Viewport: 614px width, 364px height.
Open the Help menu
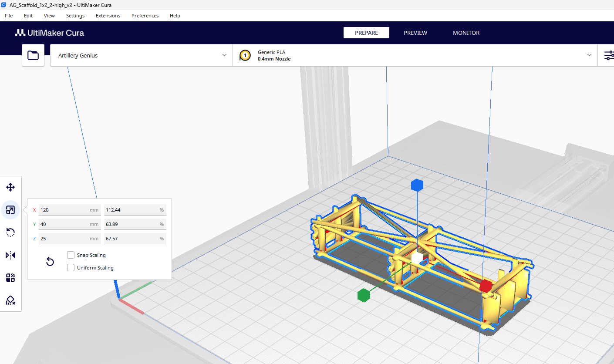[x=175, y=16]
